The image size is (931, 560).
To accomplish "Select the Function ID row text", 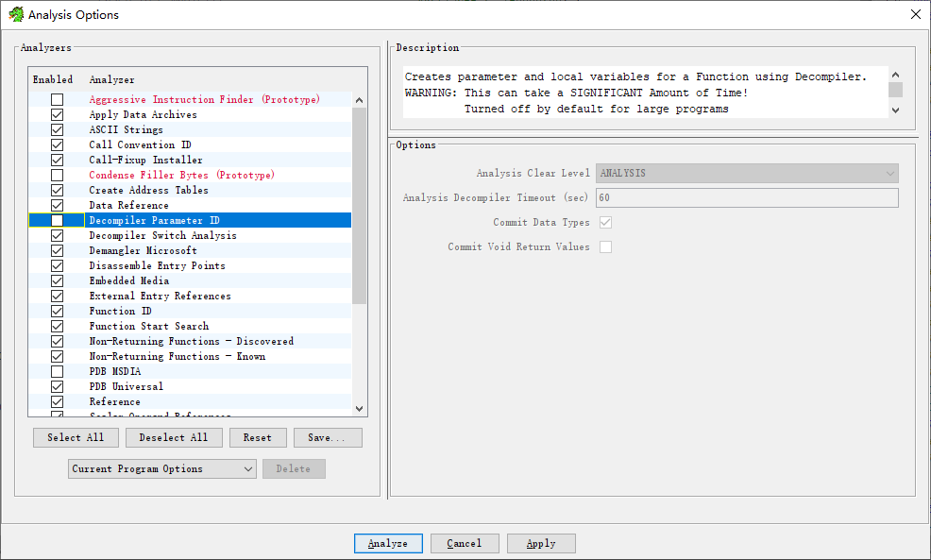I will 121,312.
